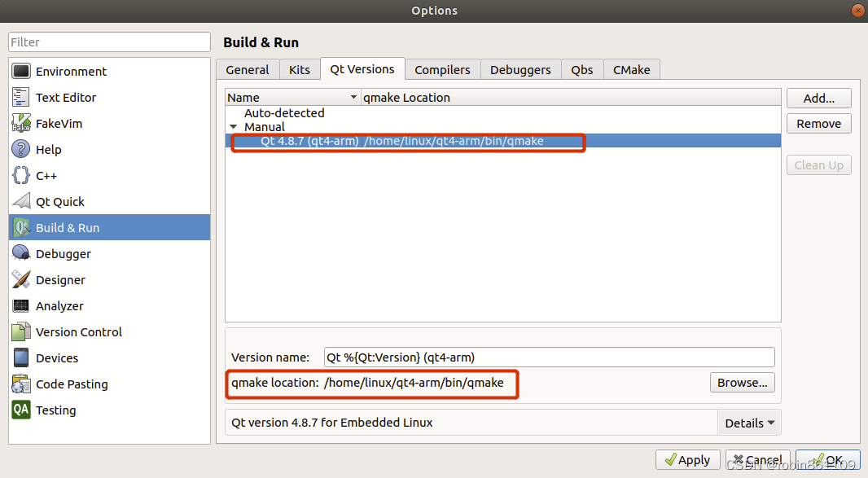Screen dimensions: 868x478
Task: Open the Version Control category label
Action: [x=79, y=331]
